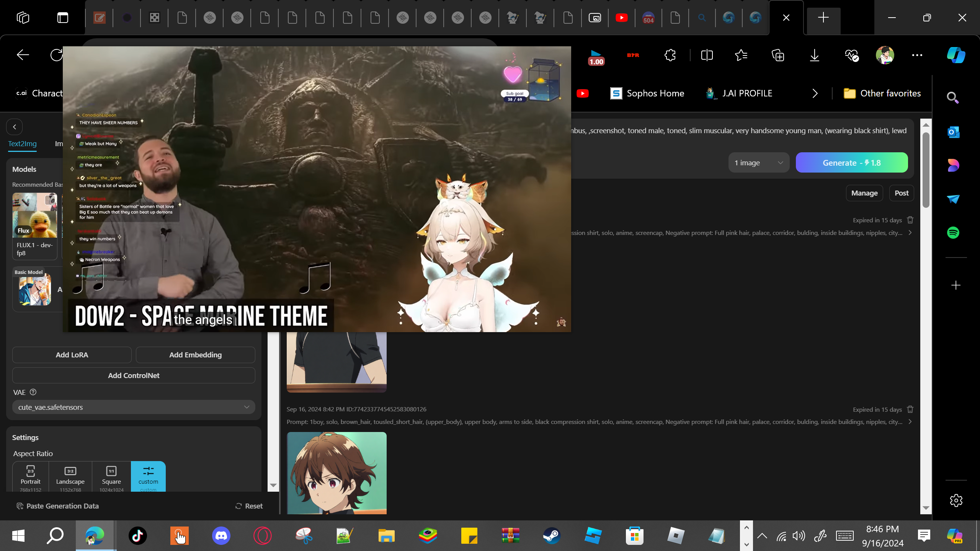Screen dimensions: 980x551
Task: Reload the page with the refresh icon
Action: click(57, 55)
